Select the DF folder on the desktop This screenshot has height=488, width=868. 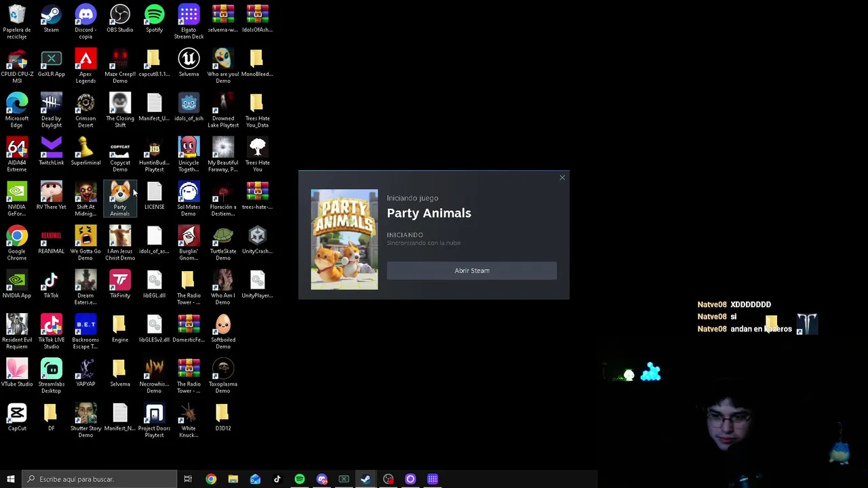pyautogui.click(x=51, y=417)
